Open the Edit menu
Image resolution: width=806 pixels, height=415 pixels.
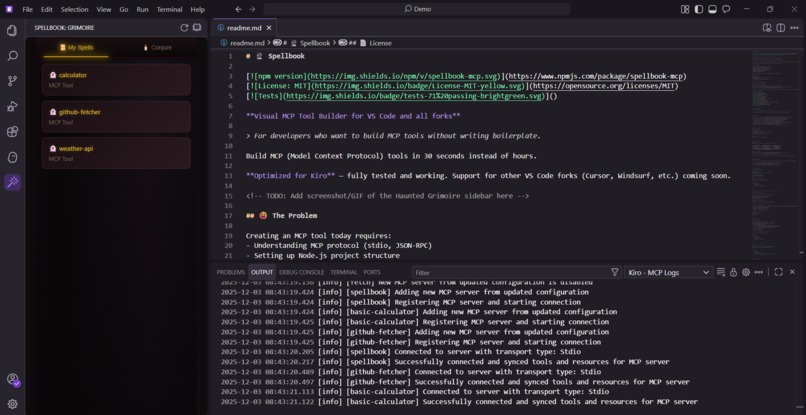(47, 9)
